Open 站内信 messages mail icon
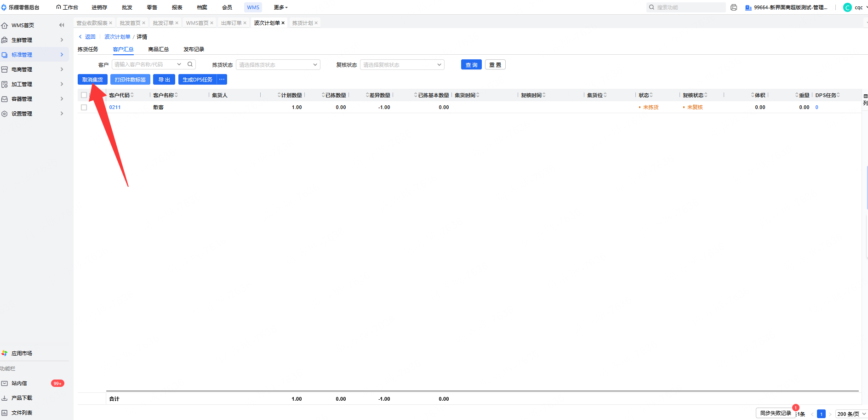 tap(5, 383)
